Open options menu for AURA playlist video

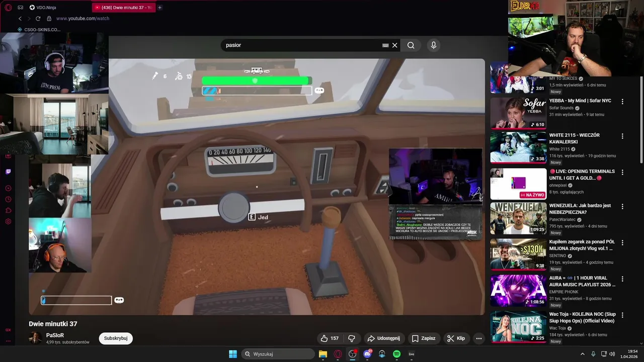pyautogui.click(x=622, y=279)
